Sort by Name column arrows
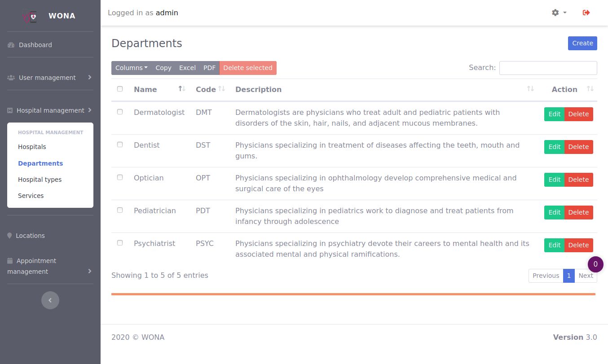This screenshot has height=364, width=608. coord(182,89)
